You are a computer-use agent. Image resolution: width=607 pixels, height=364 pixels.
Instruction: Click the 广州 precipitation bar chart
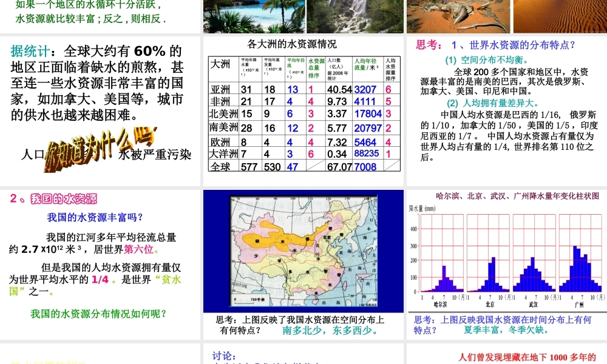pos(581,253)
